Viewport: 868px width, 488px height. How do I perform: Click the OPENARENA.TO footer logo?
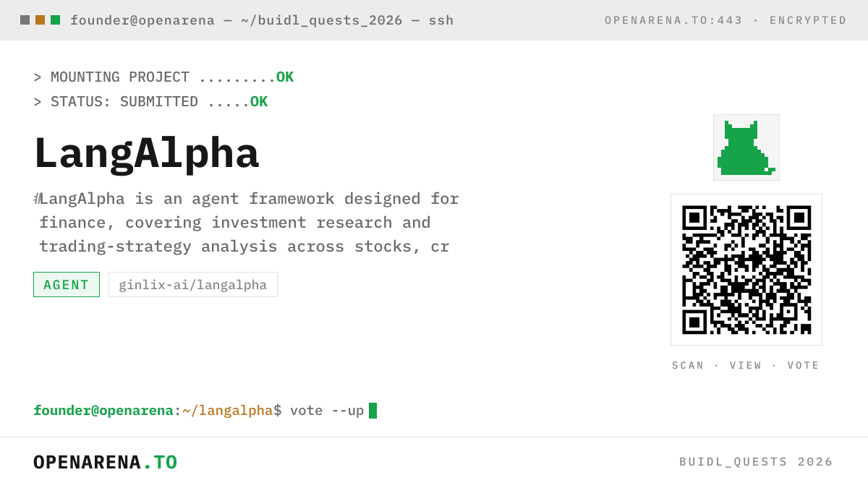pyautogui.click(x=106, y=462)
